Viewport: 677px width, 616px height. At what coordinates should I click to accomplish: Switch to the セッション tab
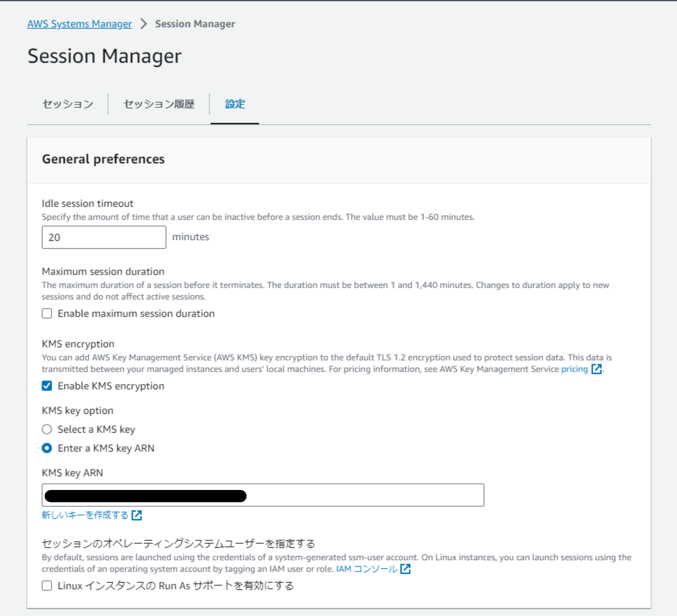click(x=68, y=104)
